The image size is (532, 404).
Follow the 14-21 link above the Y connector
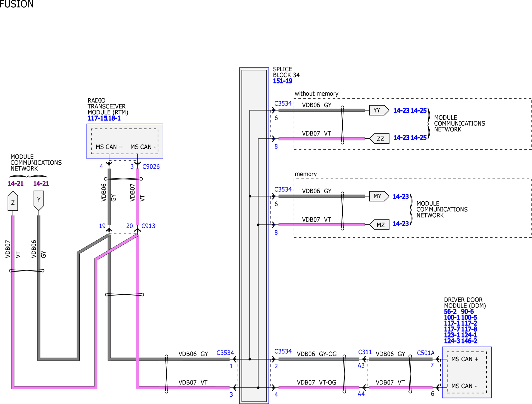pos(41,183)
